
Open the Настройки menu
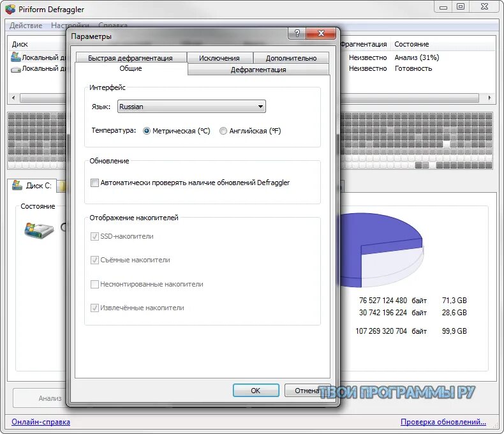point(70,26)
